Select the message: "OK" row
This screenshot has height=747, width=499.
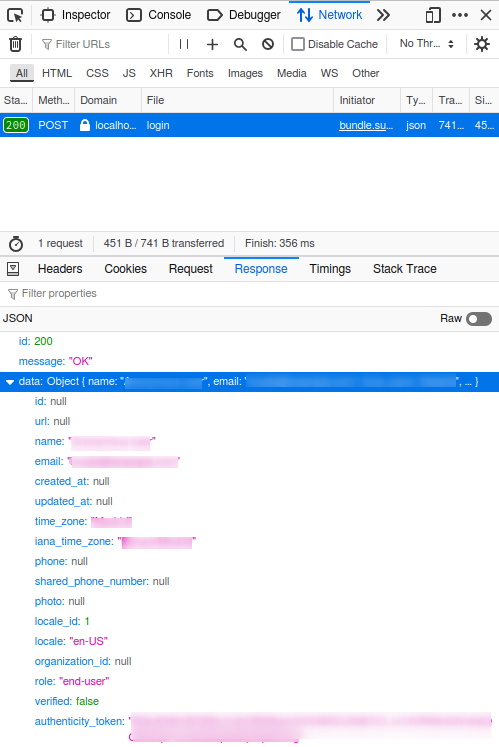[249, 361]
